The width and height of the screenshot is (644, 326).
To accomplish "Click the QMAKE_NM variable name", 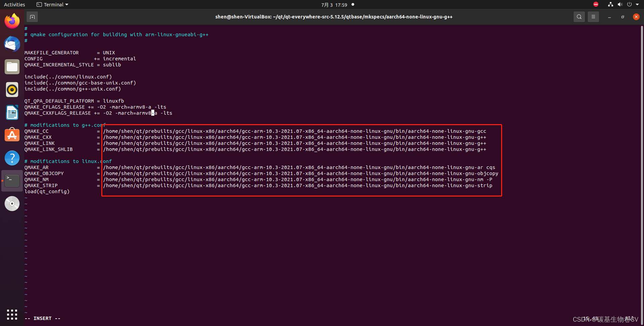I will point(36,179).
